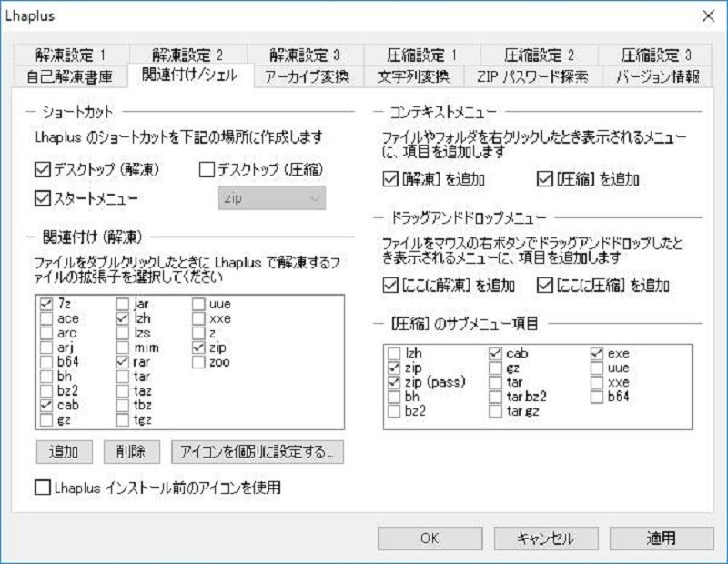Switch to the 解凍設定 1 tab

[71, 55]
